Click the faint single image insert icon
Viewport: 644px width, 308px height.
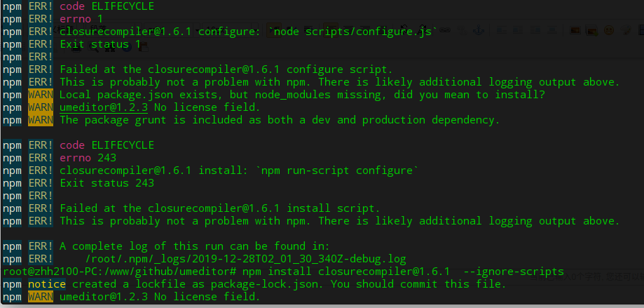575,31
